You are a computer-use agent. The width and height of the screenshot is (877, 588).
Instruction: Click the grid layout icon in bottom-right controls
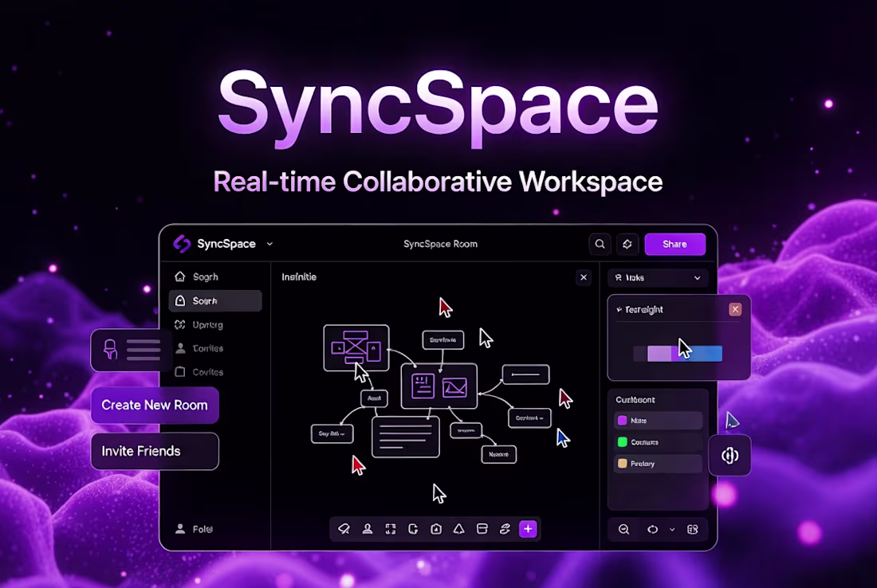click(692, 529)
